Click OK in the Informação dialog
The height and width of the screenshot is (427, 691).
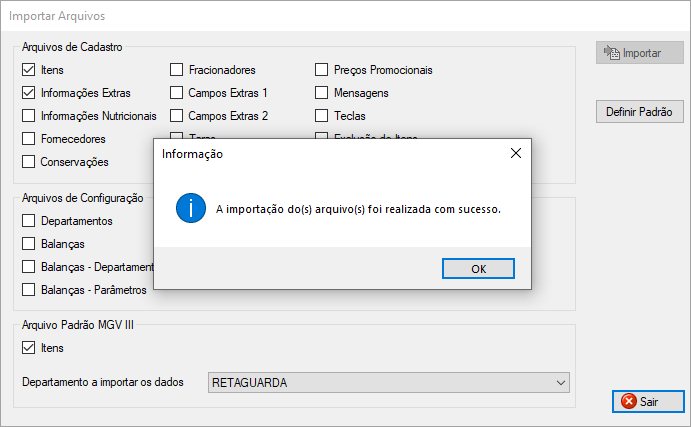click(x=478, y=268)
